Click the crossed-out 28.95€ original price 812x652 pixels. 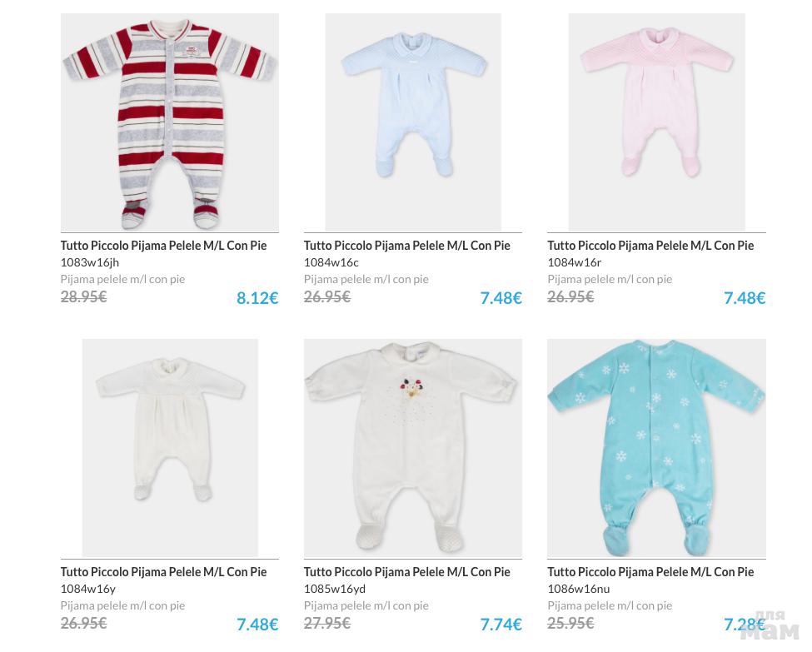click(83, 296)
